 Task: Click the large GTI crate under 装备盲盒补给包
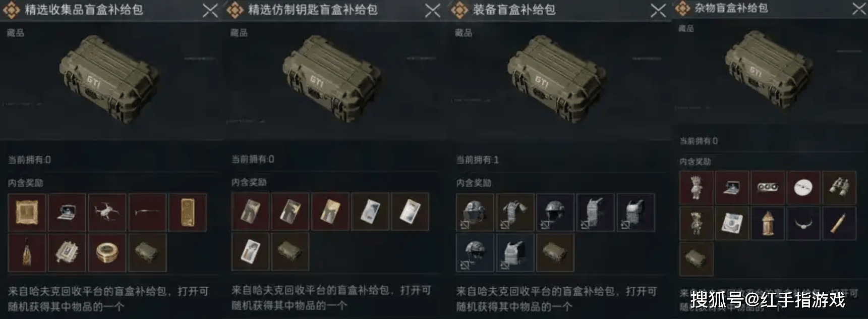(556, 78)
